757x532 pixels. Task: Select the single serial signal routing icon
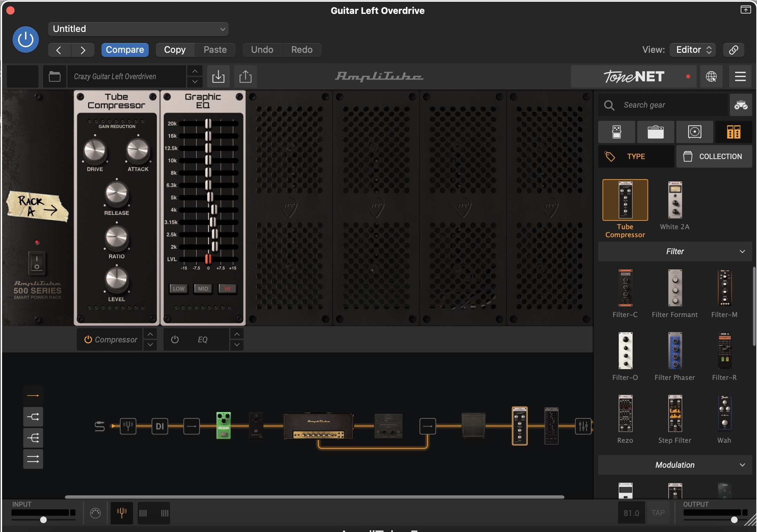[33, 396]
